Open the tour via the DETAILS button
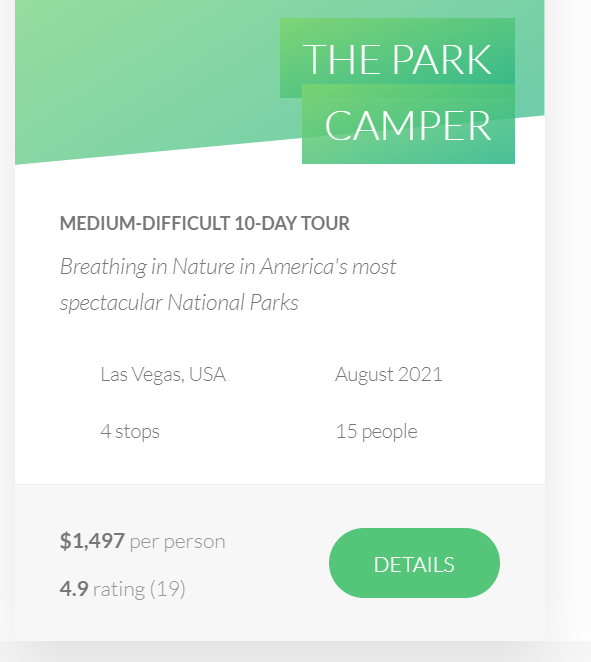591x662 pixels. coord(414,563)
